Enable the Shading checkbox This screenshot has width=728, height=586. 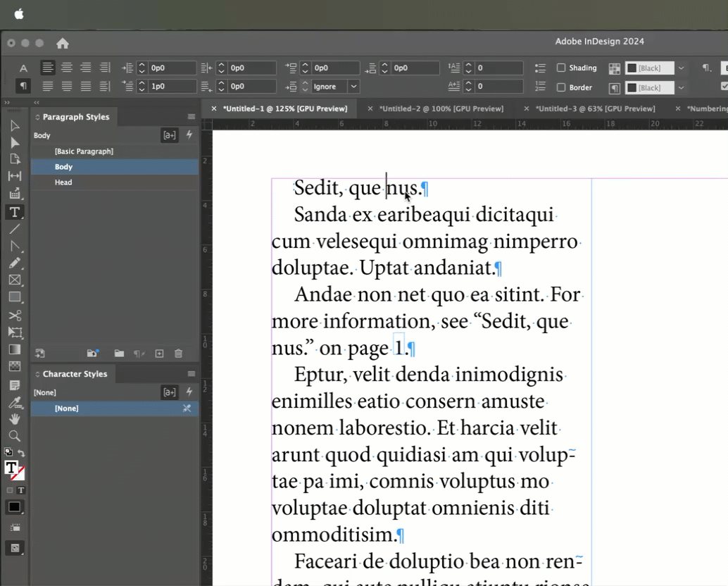click(561, 68)
